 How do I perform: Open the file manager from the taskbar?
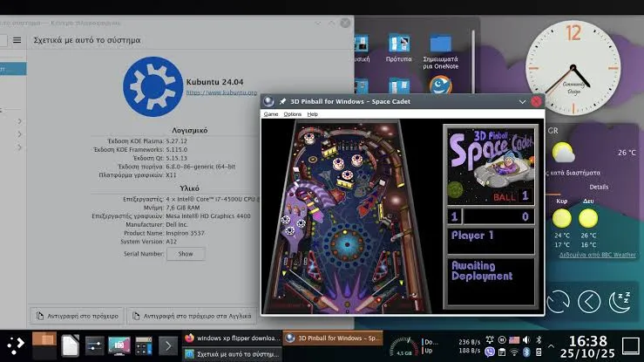[44, 346]
